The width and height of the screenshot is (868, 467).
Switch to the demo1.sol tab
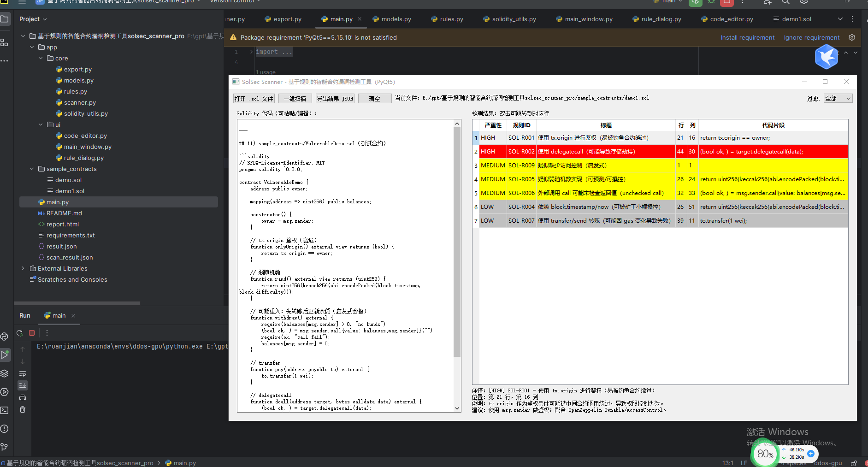[x=792, y=19]
